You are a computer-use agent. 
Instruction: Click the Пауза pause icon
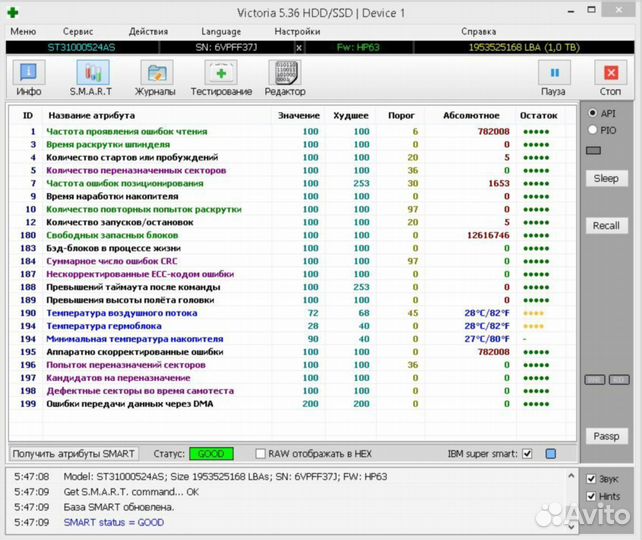pyautogui.click(x=554, y=73)
